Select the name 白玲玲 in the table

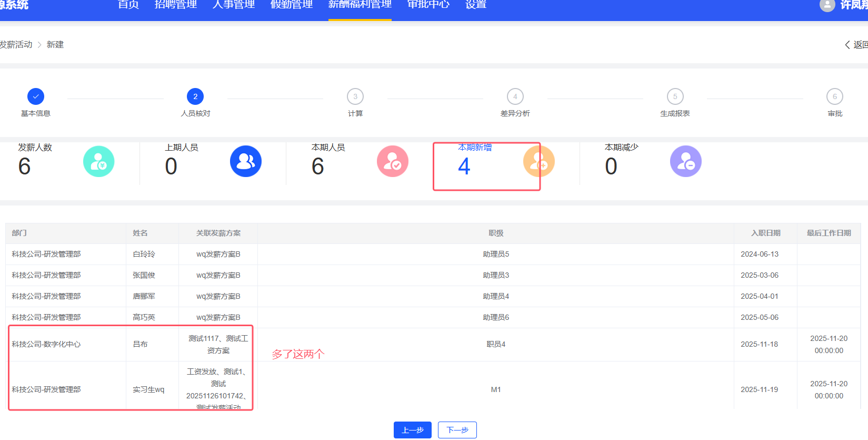coord(144,254)
